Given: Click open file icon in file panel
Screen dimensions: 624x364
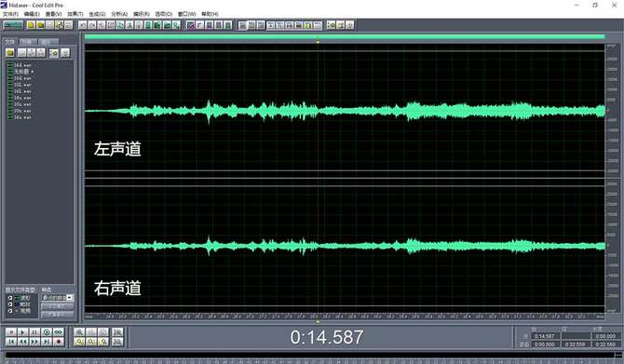Looking at the screenshot, I should (x=10, y=53).
